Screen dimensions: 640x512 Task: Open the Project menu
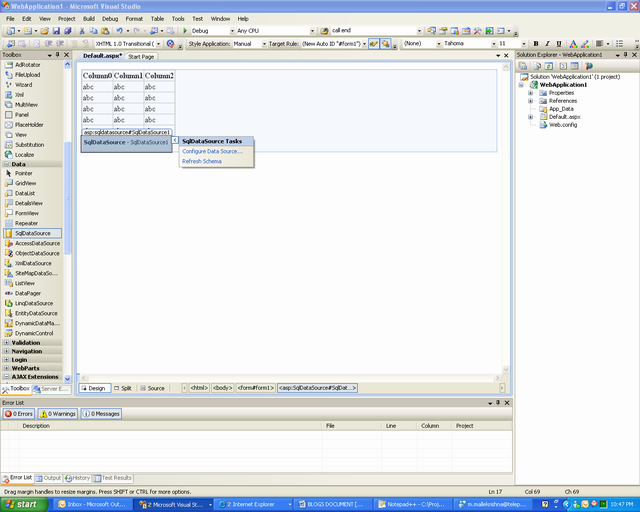tap(67, 19)
